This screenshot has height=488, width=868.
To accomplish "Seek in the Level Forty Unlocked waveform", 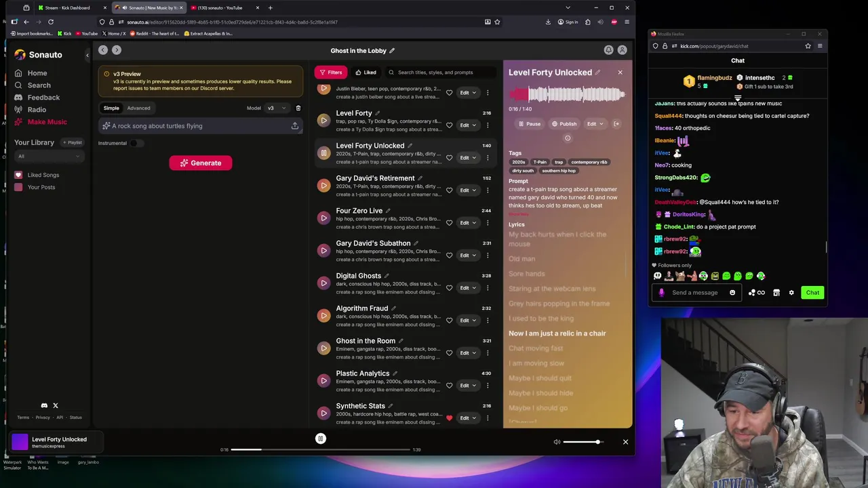I will pyautogui.click(x=567, y=95).
